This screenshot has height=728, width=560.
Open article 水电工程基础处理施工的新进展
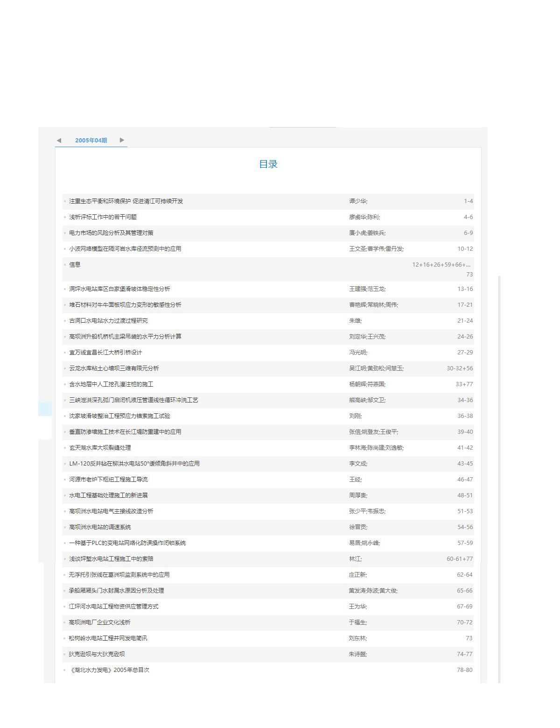click(108, 495)
